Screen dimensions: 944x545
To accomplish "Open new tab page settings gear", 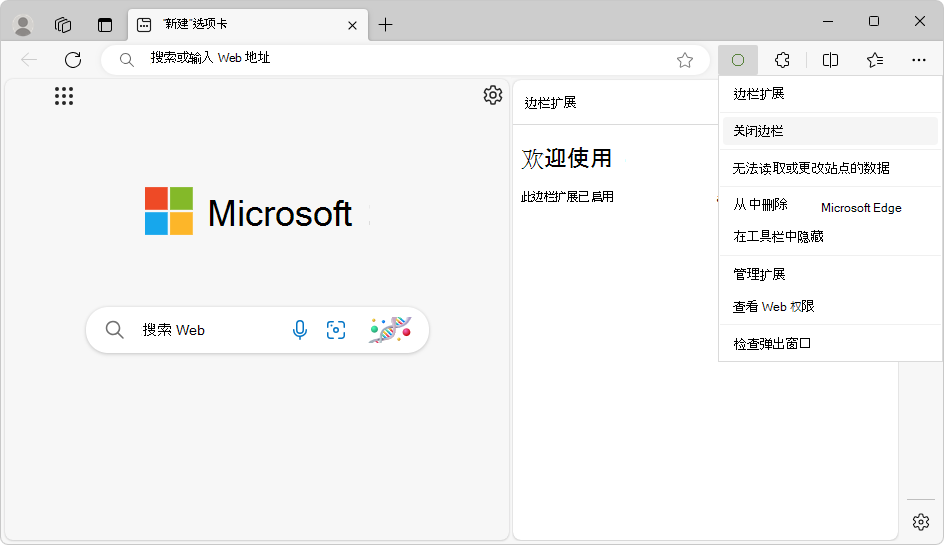I will [x=492, y=95].
